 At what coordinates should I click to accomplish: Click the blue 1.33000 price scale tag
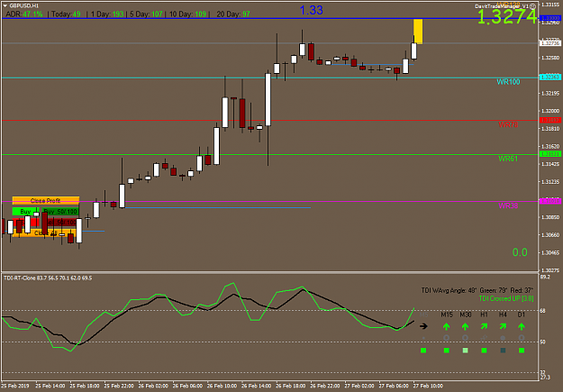point(550,18)
